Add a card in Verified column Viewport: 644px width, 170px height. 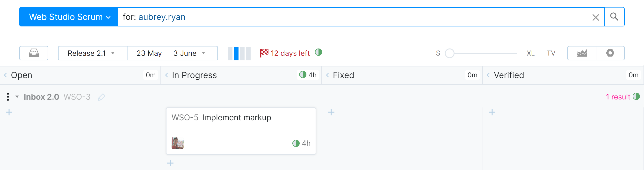pyautogui.click(x=492, y=112)
